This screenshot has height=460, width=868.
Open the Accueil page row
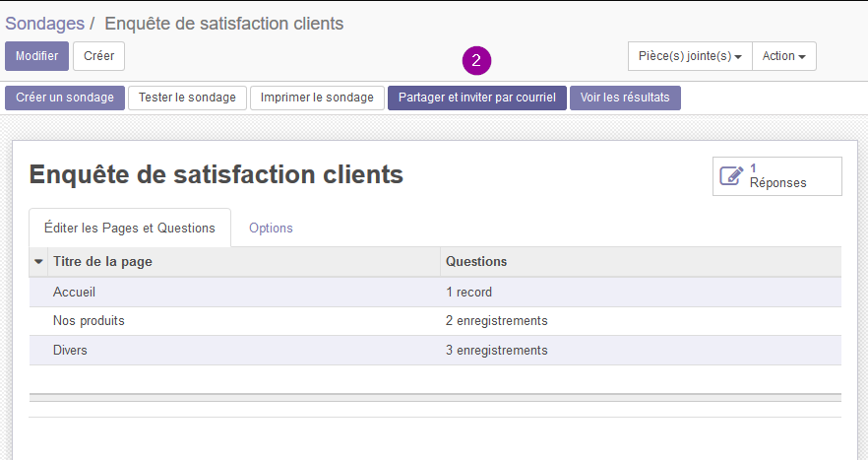pos(74,292)
